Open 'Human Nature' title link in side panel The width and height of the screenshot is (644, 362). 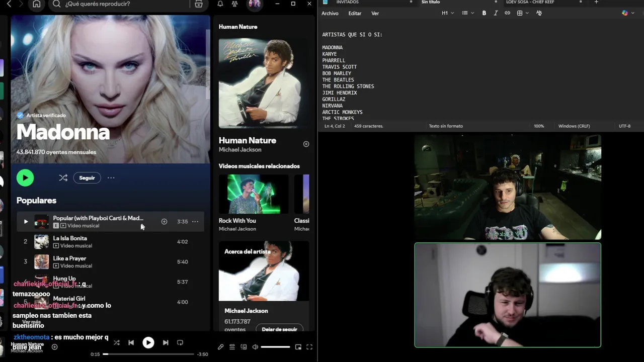tap(248, 140)
